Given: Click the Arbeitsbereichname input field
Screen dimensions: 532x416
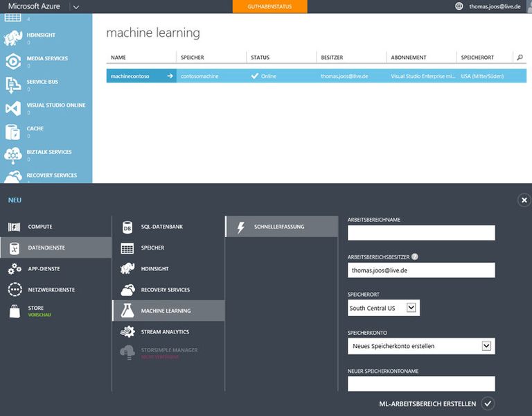Looking at the screenshot, I should coord(421,233).
